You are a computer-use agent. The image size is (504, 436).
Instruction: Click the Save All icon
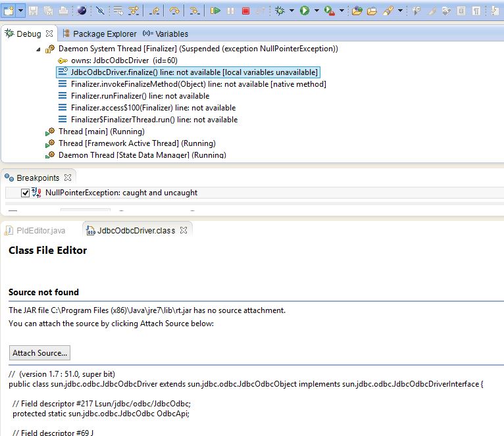click(x=48, y=11)
